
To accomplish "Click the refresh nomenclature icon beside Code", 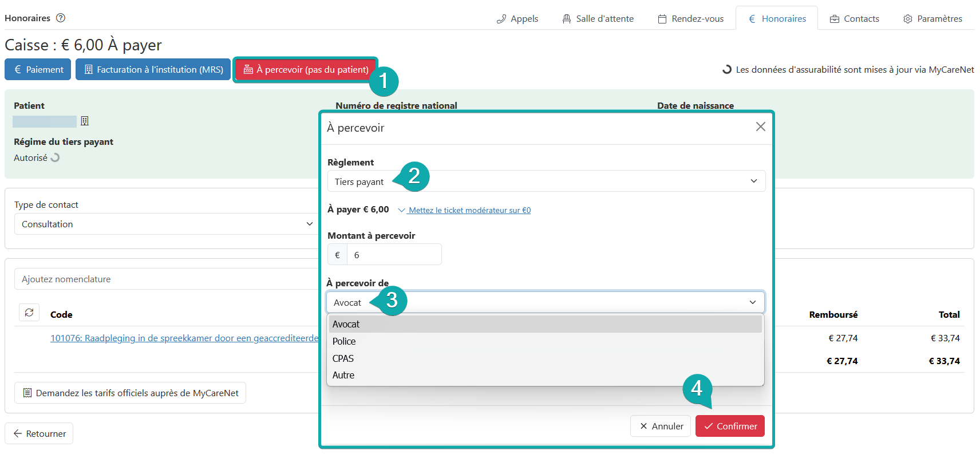I will click(29, 313).
